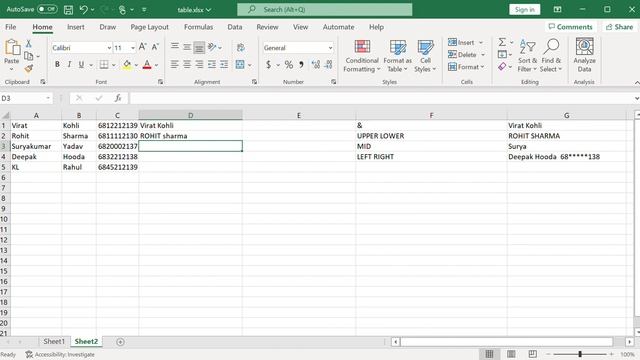
Task: Decrease font size with smaller A icon
Action: point(155,47)
